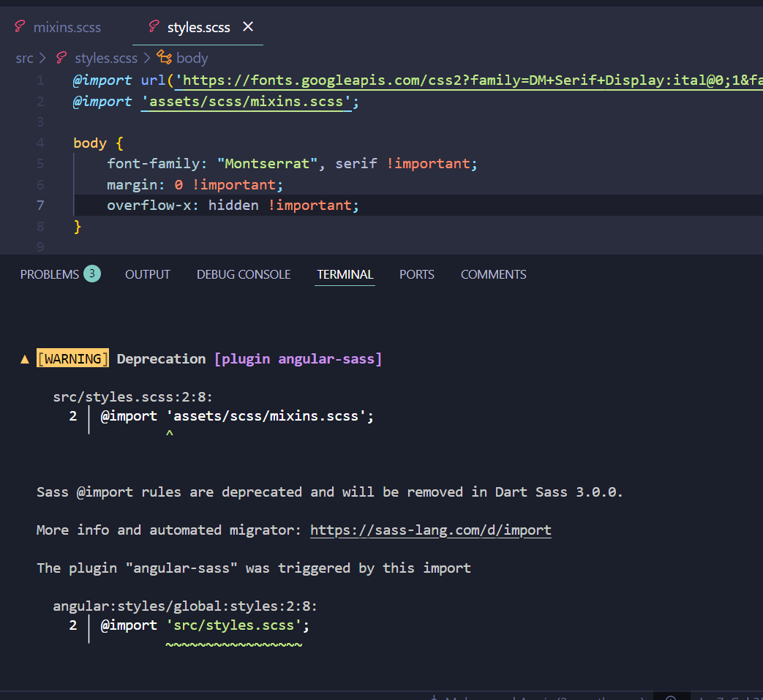Open the styles.scss breadcrumb item
The image size is (763, 700).
point(106,59)
